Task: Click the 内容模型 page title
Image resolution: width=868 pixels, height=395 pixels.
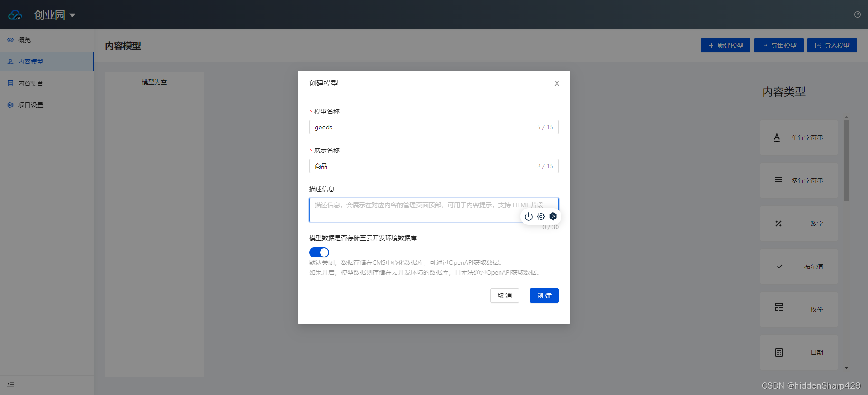Action: point(123,46)
